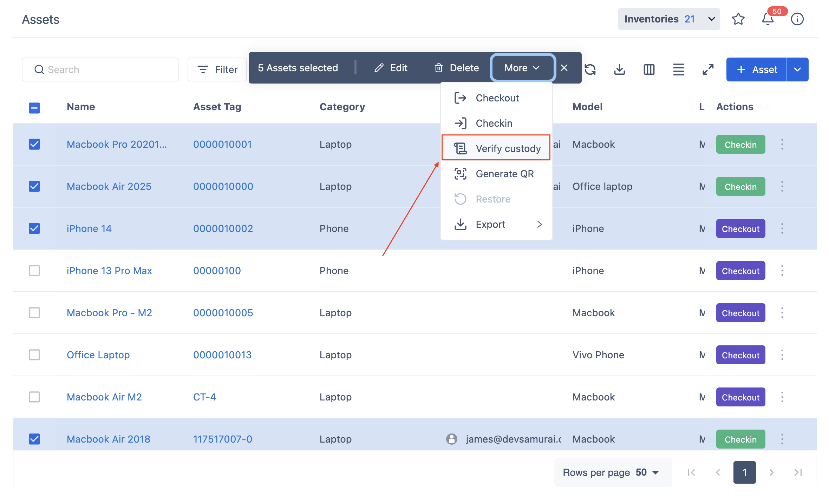
Task: Click the row density lines icon
Action: pos(678,69)
